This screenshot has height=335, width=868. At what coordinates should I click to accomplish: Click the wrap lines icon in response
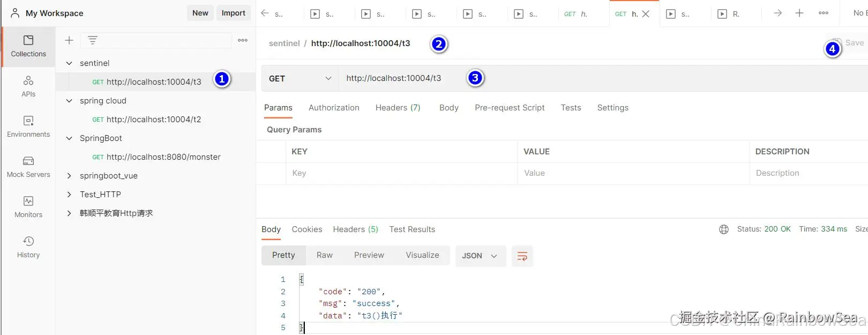point(522,256)
